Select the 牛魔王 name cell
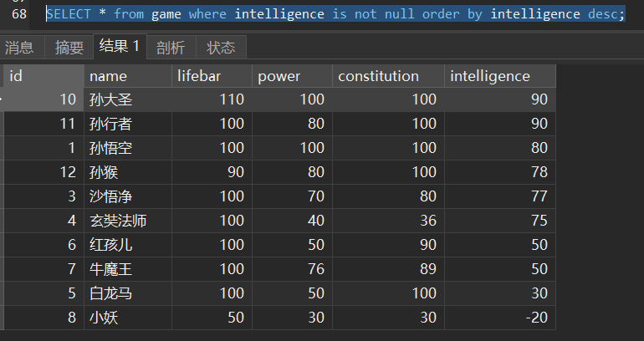The width and height of the screenshot is (644, 341). click(x=128, y=269)
